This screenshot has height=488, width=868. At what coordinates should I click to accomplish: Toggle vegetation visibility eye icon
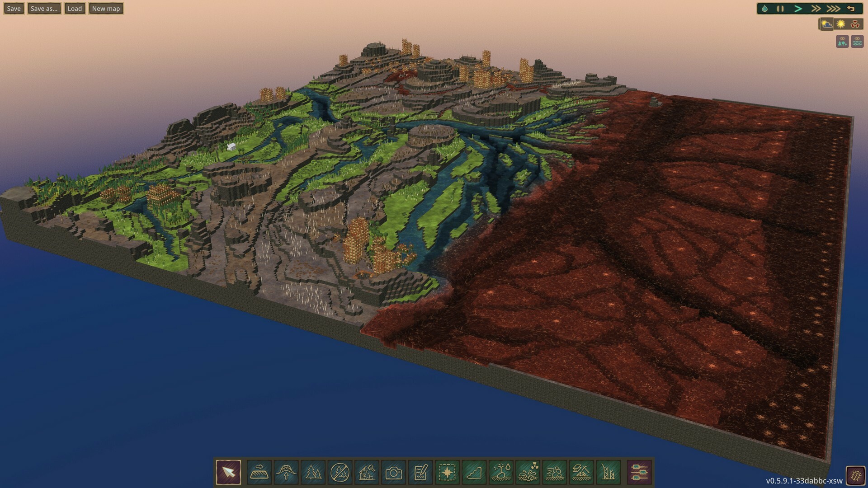click(842, 42)
